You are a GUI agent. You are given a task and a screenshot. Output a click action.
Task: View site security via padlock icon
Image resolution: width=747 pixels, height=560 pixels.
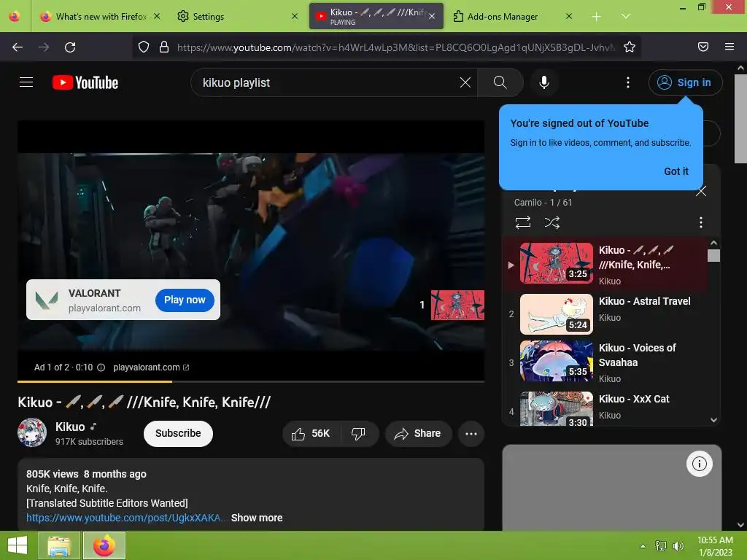pyautogui.click(x=164, y=47)
